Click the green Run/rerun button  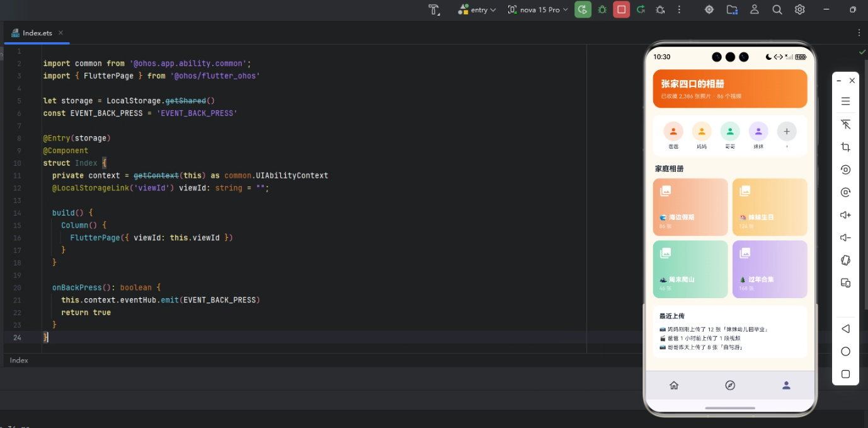point(583,9)
